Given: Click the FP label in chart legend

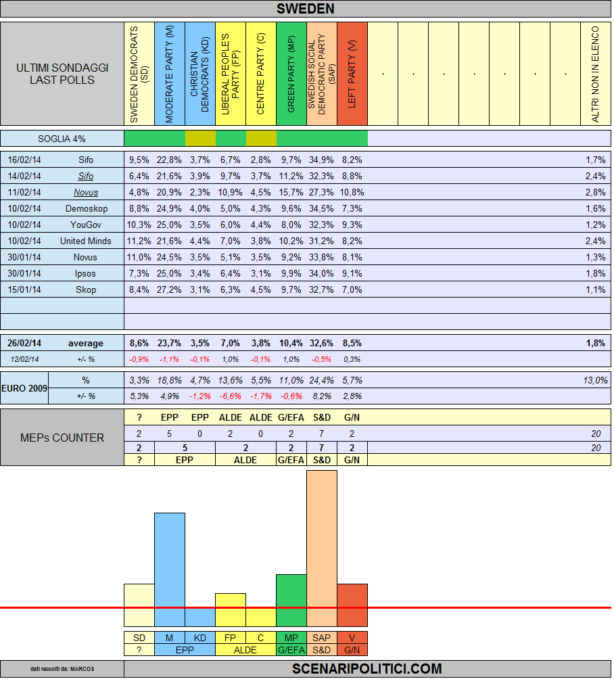Looking at the screenshot, I should (x=230, y=638).
